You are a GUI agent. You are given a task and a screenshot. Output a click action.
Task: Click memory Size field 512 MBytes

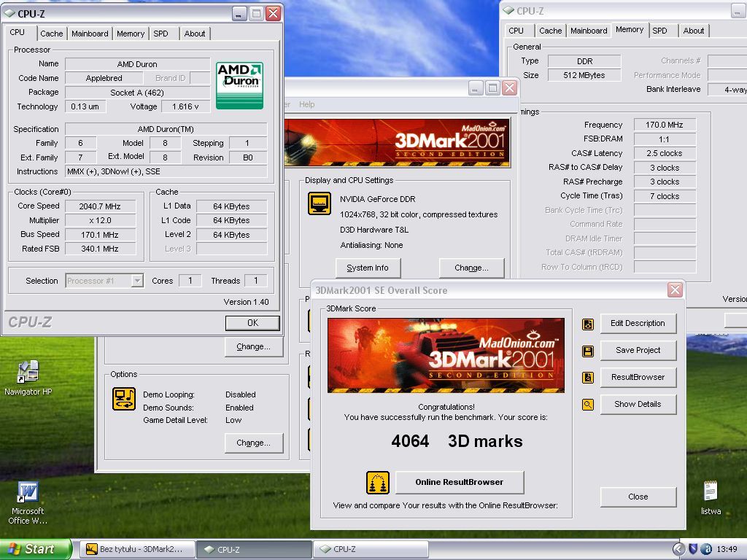pyautogui.click(x=584, y=75)
